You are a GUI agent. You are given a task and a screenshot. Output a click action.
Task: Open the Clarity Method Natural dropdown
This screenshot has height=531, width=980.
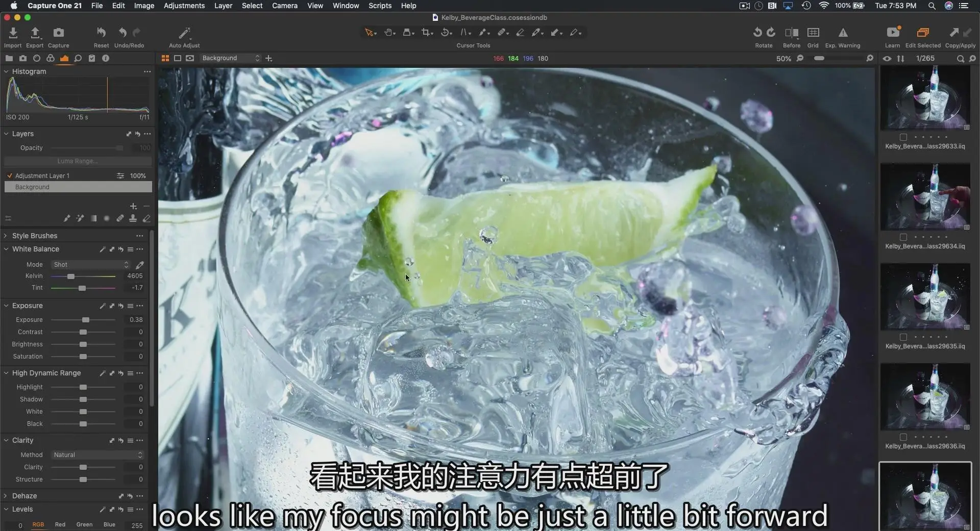(x=97, y=455)
